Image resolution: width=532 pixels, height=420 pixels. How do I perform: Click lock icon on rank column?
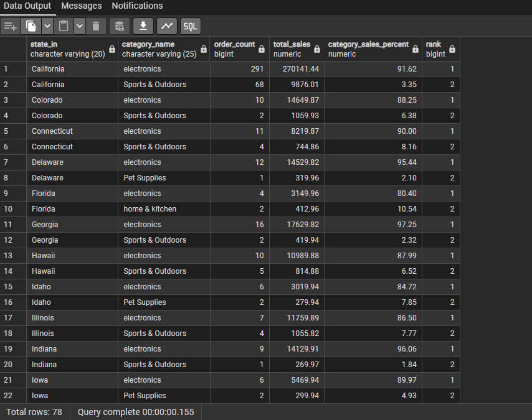pos(452,49)
